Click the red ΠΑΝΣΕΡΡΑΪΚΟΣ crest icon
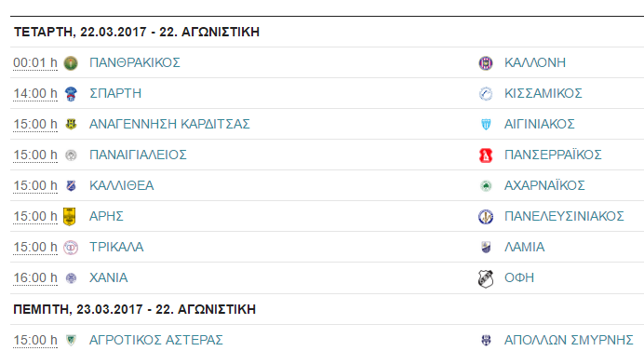Viewport: 644px width, 351px height. click(486, 155)
